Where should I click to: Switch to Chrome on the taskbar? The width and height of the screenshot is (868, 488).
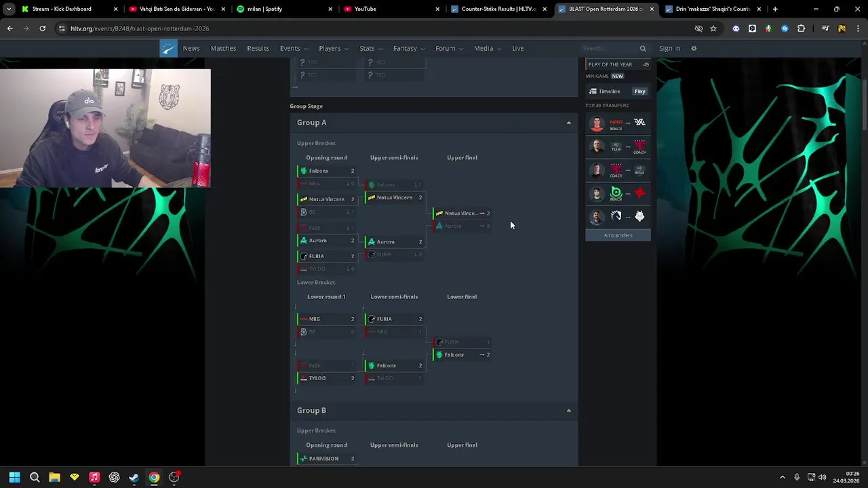[x=154, y=477]
